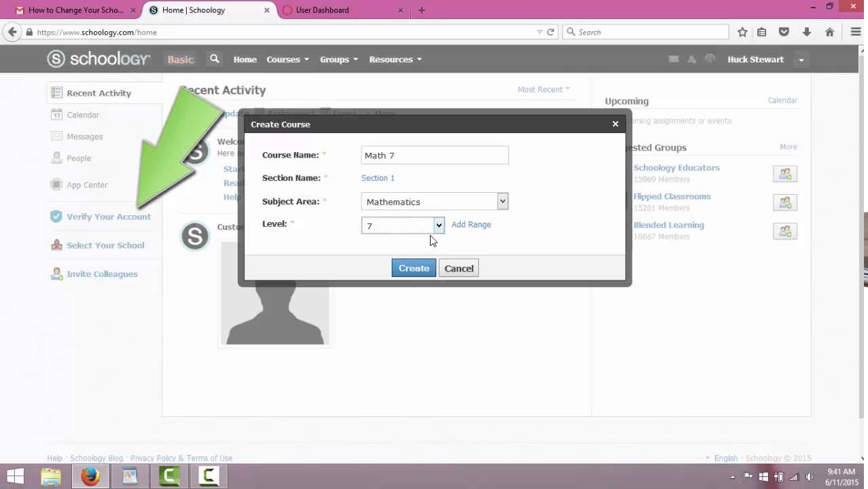Bookmark this page star icon
Viewport: 868px width, 489px height.
(x=742, y=32)
